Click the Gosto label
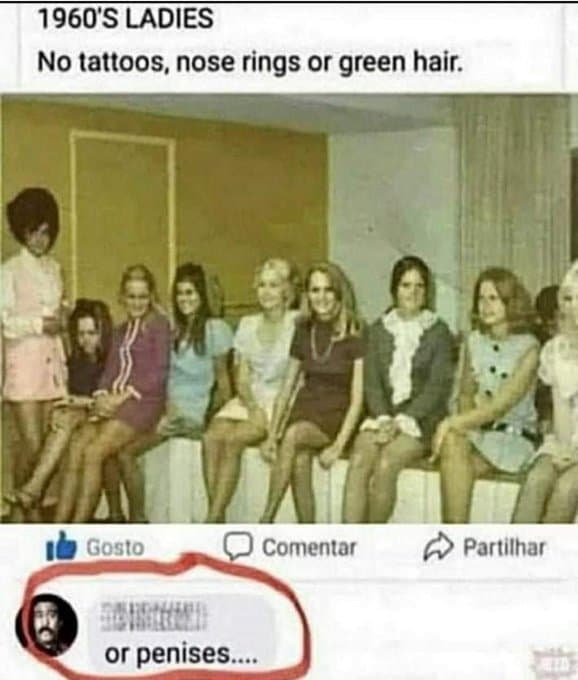Screen dimensions: 578x680 pyautogui.click(x=115, y=547)
